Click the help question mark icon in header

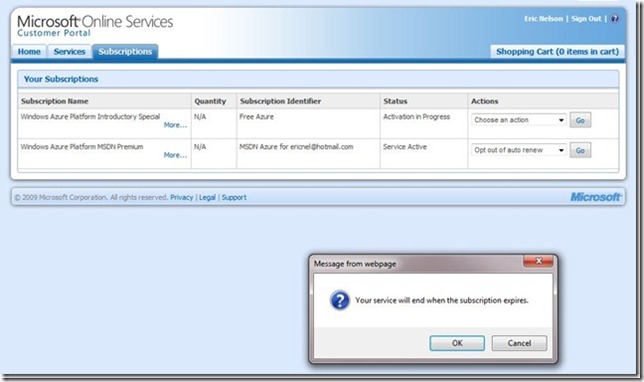pos(614,18)
